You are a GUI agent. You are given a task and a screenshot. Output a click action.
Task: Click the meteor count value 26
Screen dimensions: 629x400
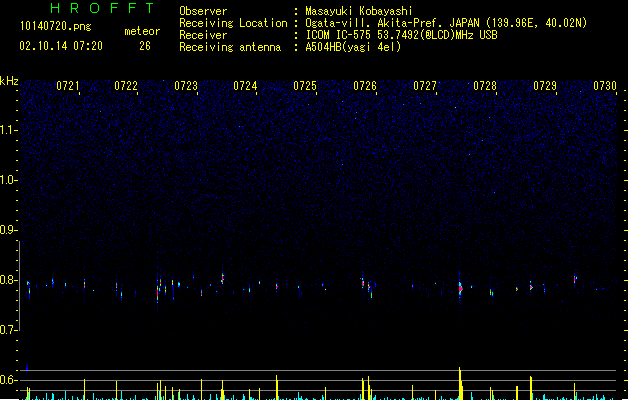tap(145, 46)
